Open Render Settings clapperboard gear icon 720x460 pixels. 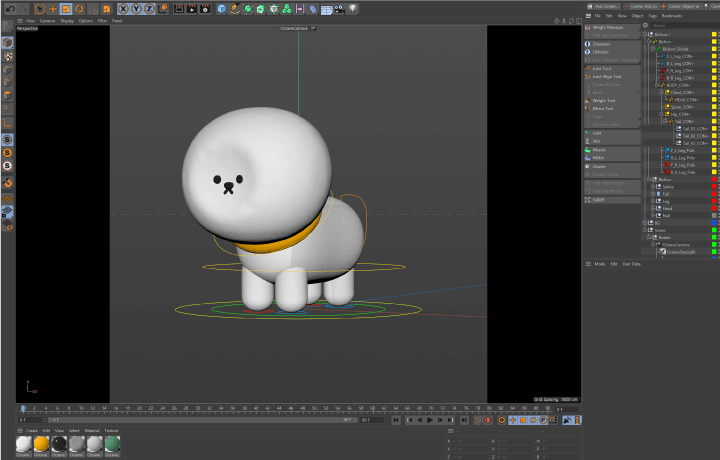205,9
